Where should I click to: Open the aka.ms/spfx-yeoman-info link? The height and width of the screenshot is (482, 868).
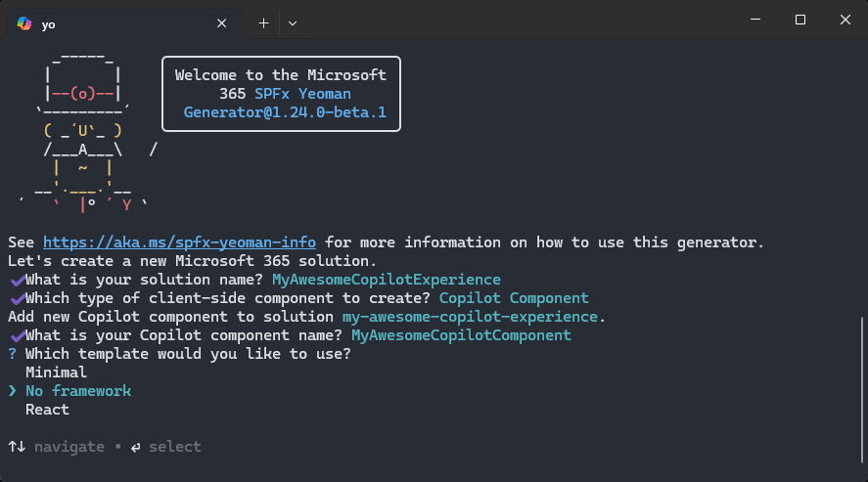(179, 242)
